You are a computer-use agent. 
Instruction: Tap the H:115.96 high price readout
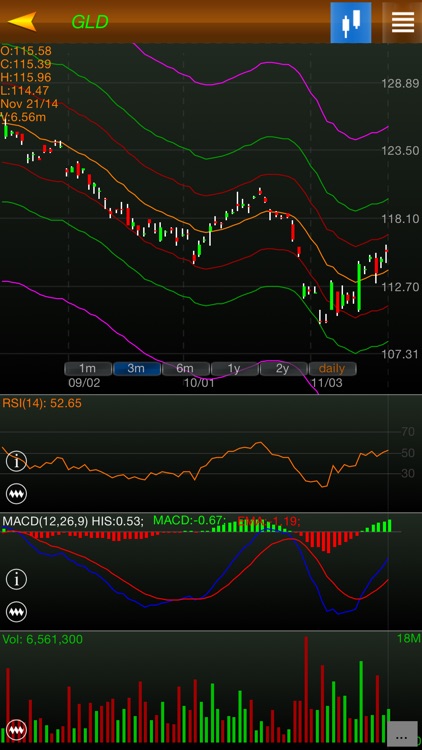point(26,77)
